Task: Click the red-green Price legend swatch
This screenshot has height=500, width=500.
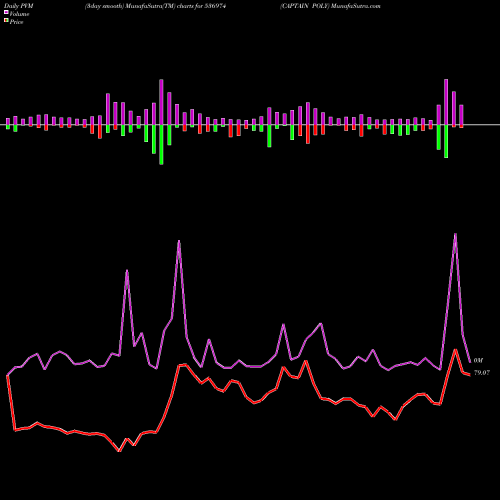Action: point(6,21)
